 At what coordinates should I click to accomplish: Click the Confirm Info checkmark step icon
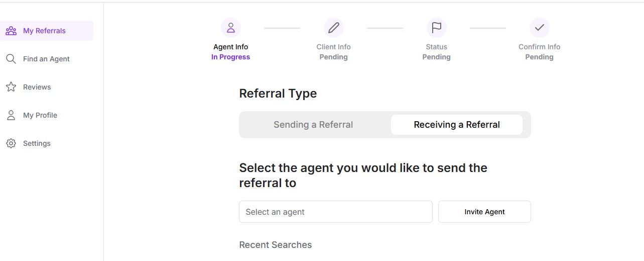click(x=540, y=28)
